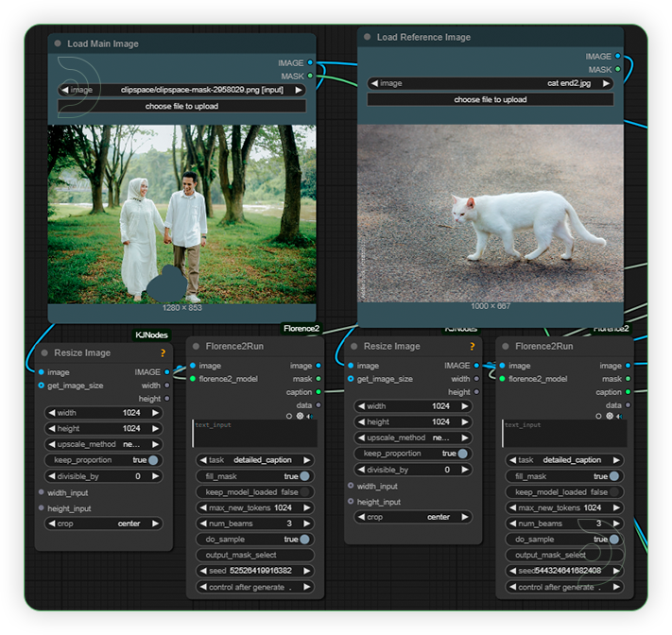The width and height of the screenshot is (672, 635).
Task: Click the 1000 × 667 size label
Action: tap(491, 306)
